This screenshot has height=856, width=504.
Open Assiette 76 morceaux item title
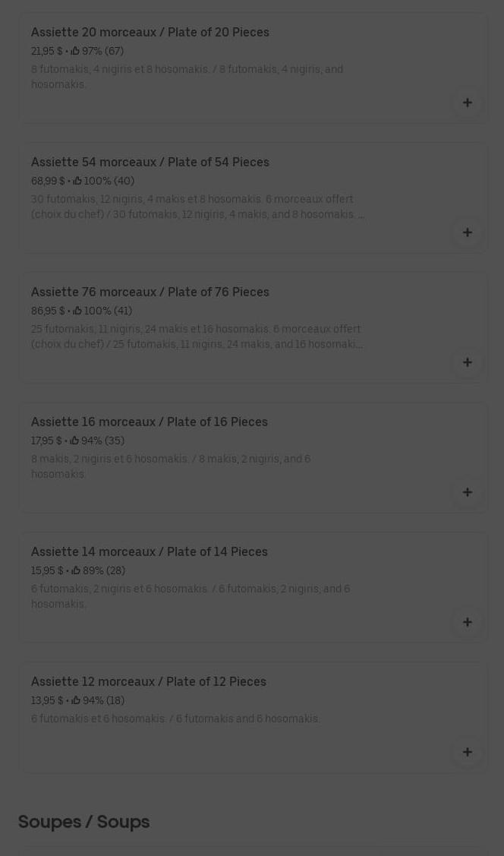click(x=150, y=292)
